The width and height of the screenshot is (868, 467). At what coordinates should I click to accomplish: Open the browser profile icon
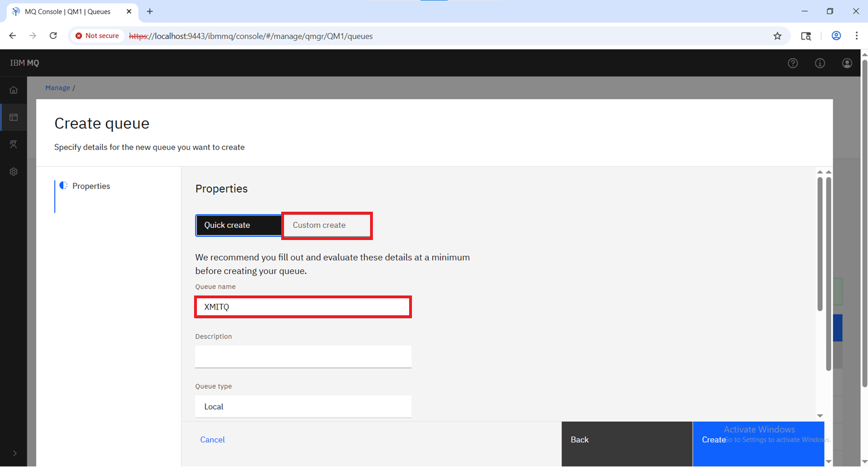(x=836, y=36)
